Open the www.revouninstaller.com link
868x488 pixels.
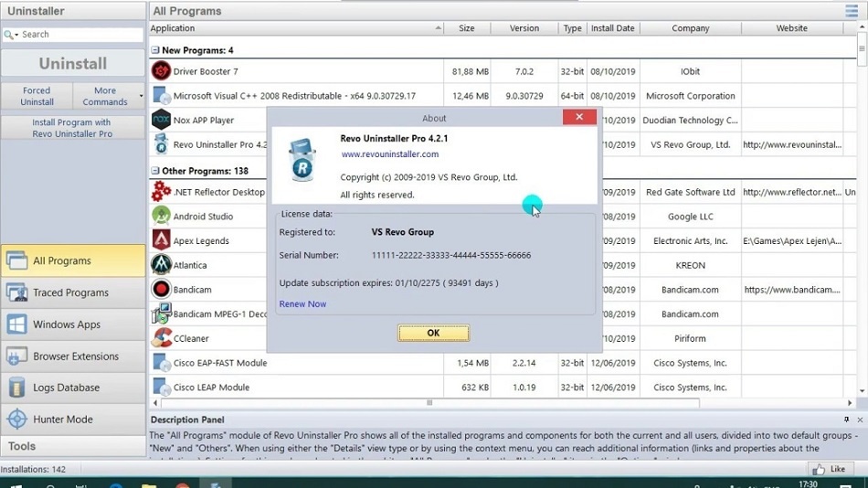(389, 154)
